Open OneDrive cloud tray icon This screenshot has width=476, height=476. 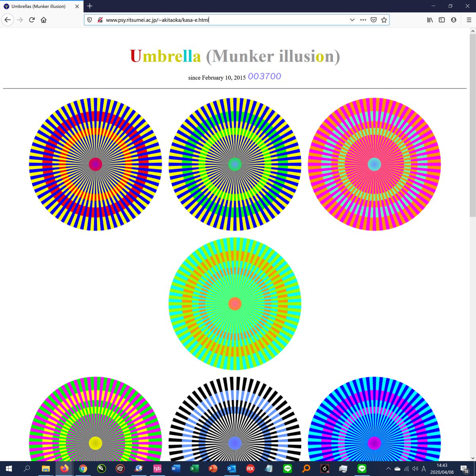[x=397, y=469]
